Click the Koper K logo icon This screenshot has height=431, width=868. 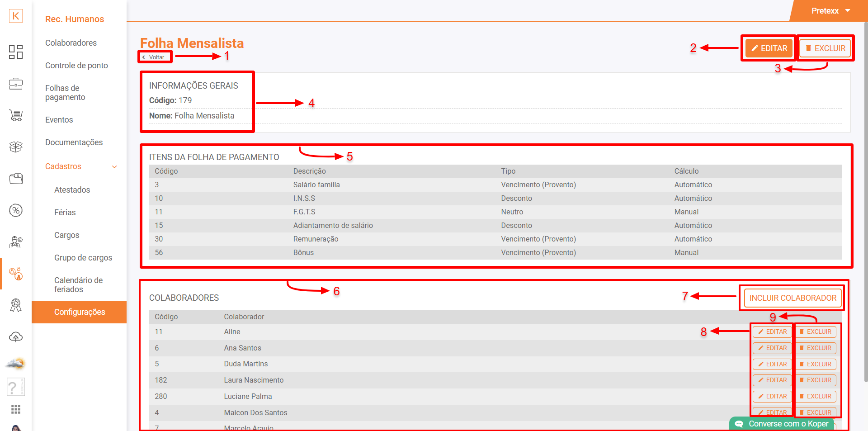click(x=16, y=16)
